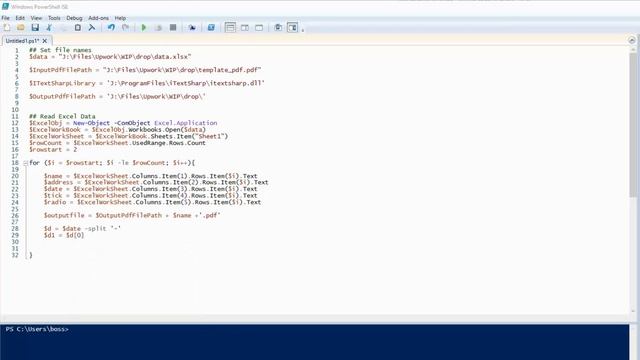Open the File menu
Viewport: 640px width, 360px height.
(x=5, y=18)
